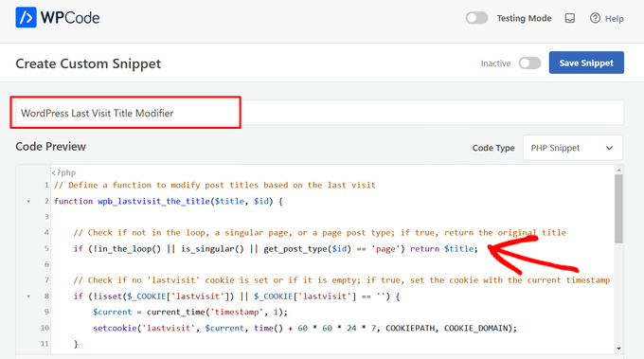
Task: Click the code editor scrollbar thumb
Action: pyautogui.click(x=618, y=208)
